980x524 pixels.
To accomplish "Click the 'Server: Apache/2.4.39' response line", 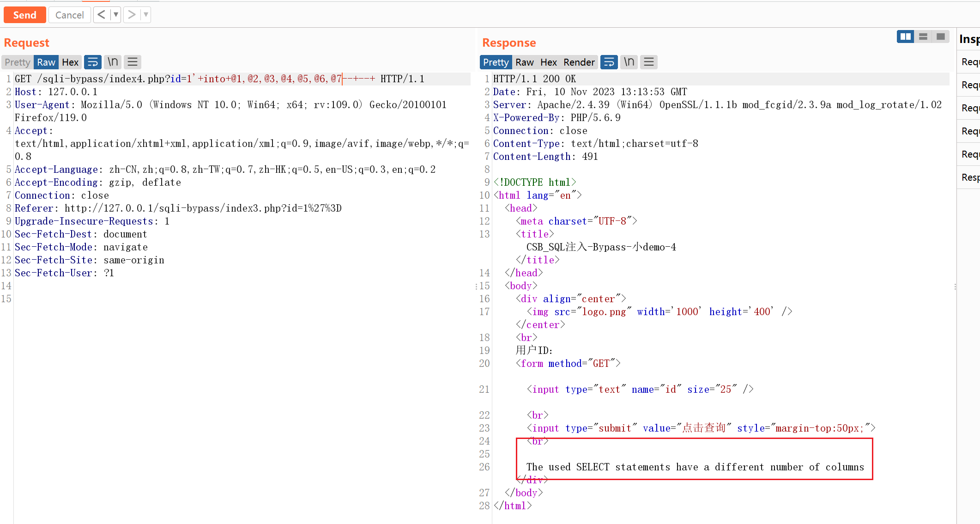I will (717, 105).
